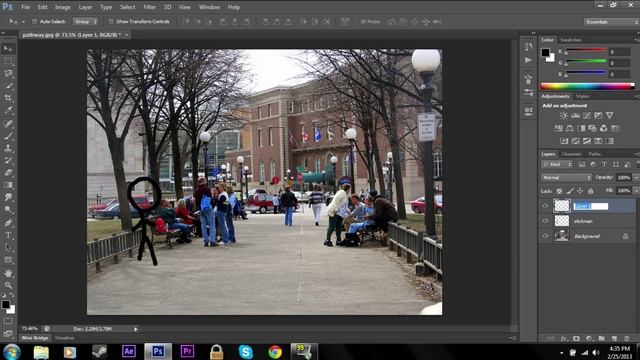Select the Path Selection tool
Screen dimensions: 640x360
point(9,247)
